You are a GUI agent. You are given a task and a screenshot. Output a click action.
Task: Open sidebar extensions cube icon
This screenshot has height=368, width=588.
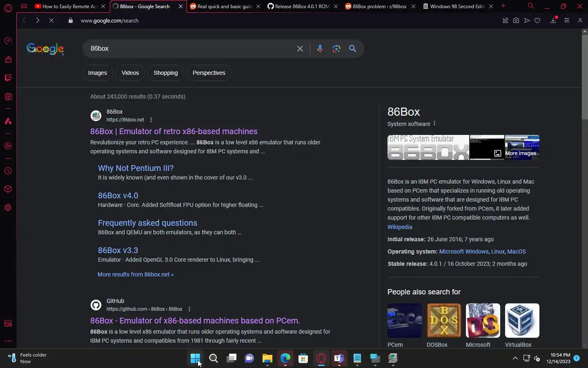pos(8,189)
